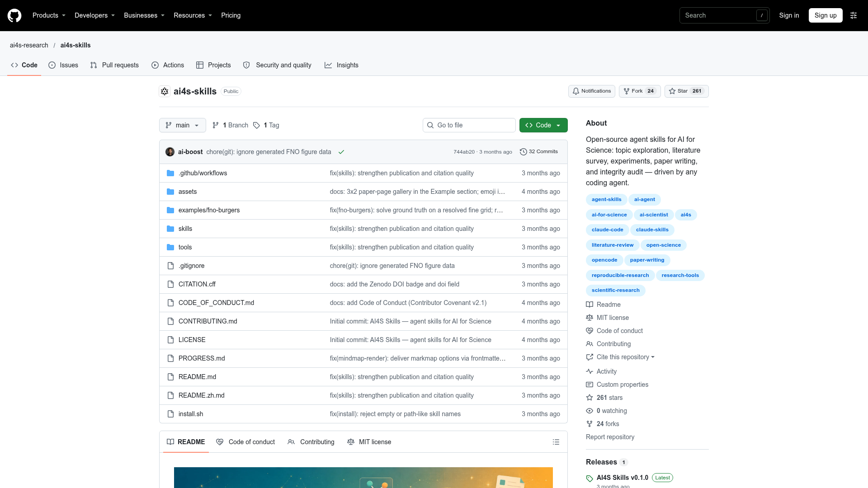View the green commit status checkmark
The image size is (868, 488).
point(341,152)
